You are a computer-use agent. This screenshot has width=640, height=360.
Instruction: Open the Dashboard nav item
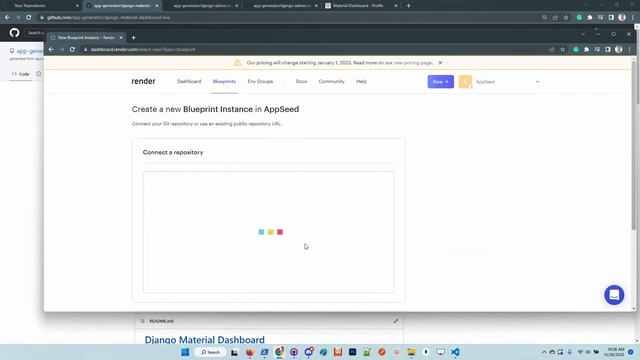point(189,82)
